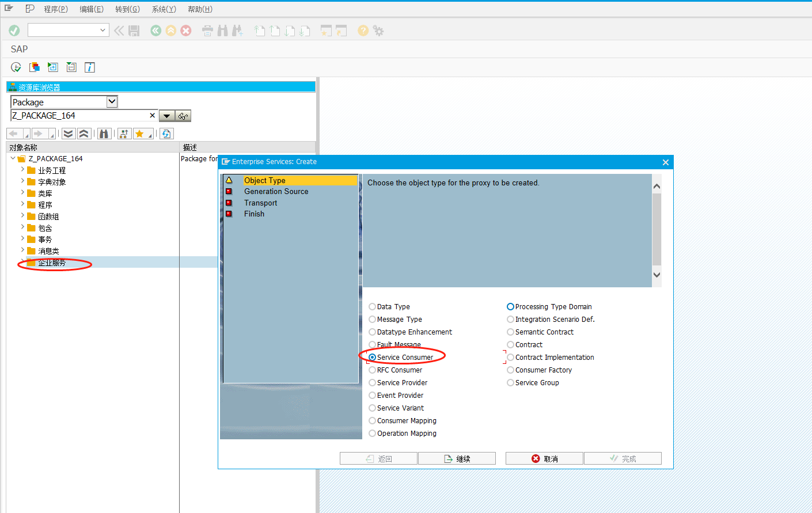The height and width of the screenshot is (513, 812).
Task: Click the binoculars Find icon in browser toolbar
Action: click(104, 134)
